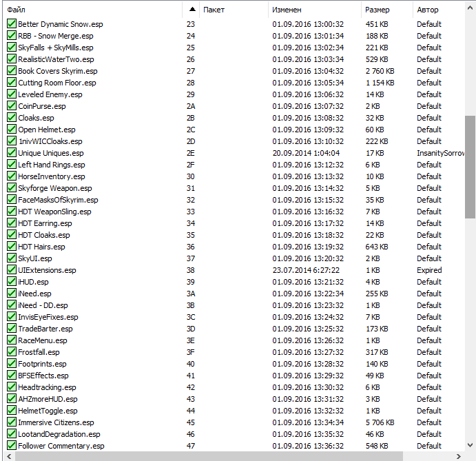476x461 pixels.
Task: Disable the Cloaks.esp plugin checkbox
Action: point(12,117)
